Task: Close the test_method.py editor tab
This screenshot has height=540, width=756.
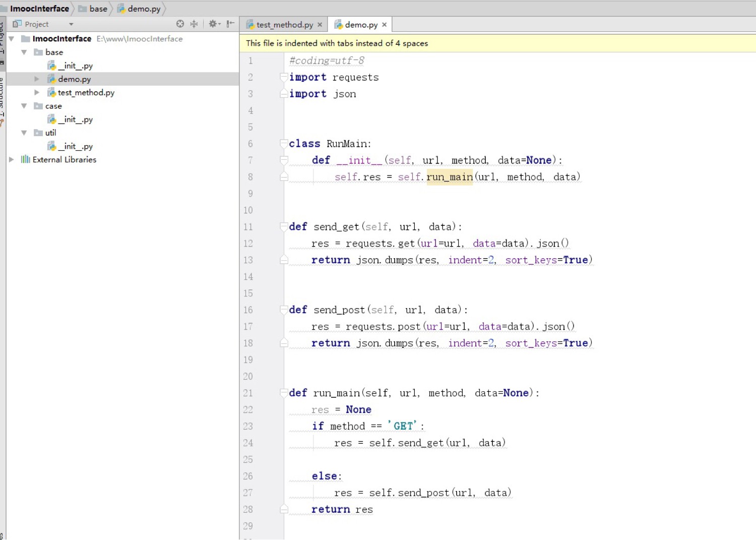Action: (320, 25)
